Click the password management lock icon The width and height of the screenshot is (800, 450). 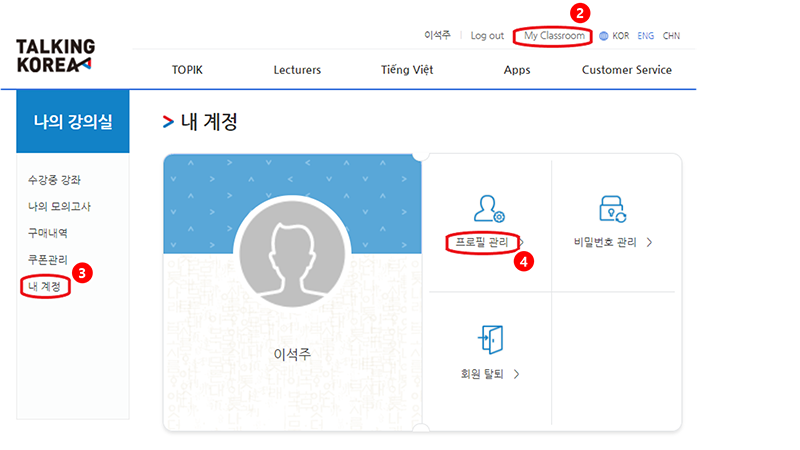612,209
